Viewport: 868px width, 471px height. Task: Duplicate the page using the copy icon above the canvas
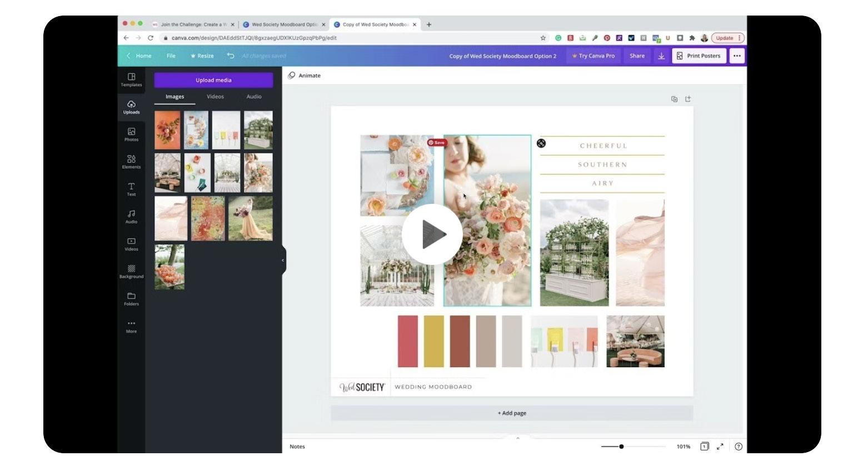click(x=674, y=99)
